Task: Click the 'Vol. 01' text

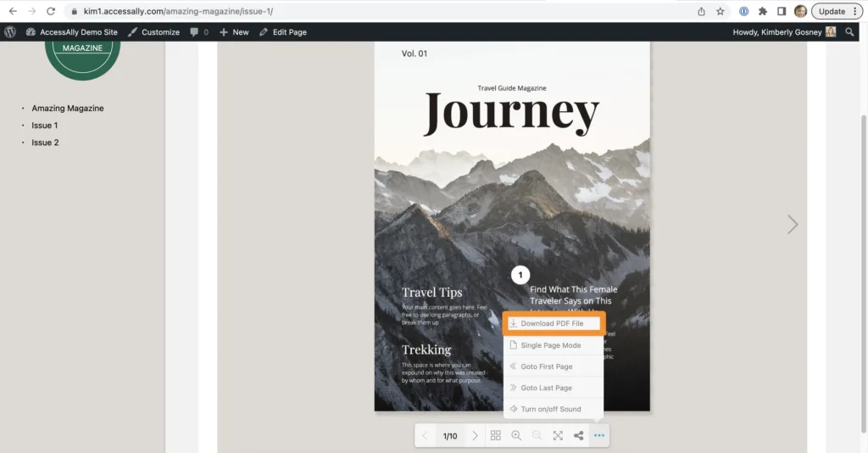Action: click(414, 53)
